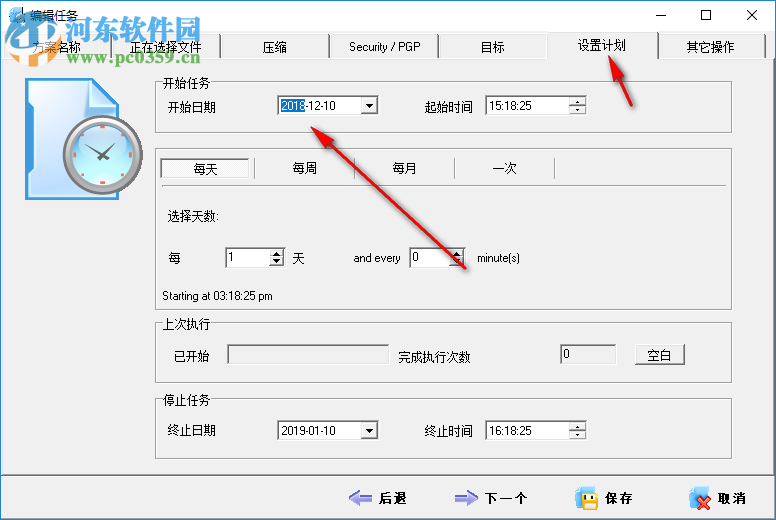The image size is (776, 520).
Task: Click the right arrow icon beside 下一个
Action: tap(466, 498)
